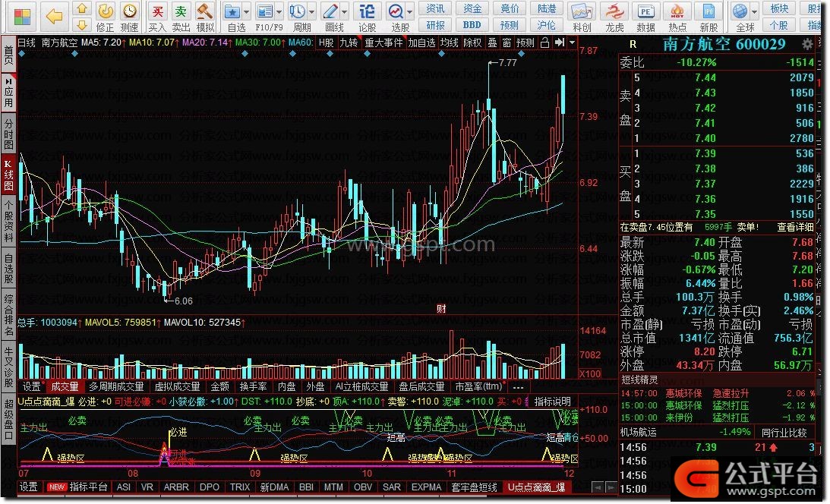Toggle 重大事件 event markers

[383, 43]
